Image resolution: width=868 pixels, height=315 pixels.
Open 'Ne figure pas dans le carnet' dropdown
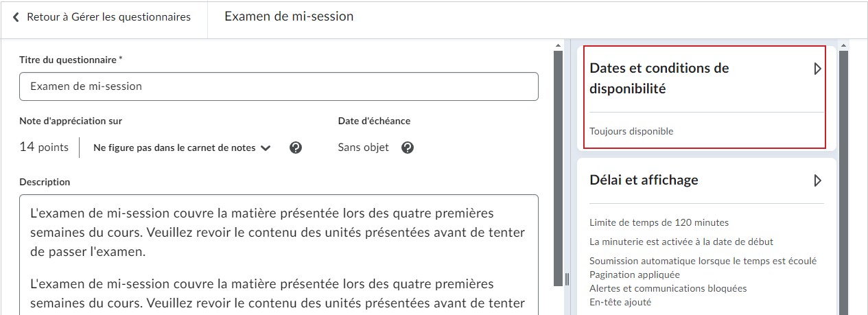(182, 148)
